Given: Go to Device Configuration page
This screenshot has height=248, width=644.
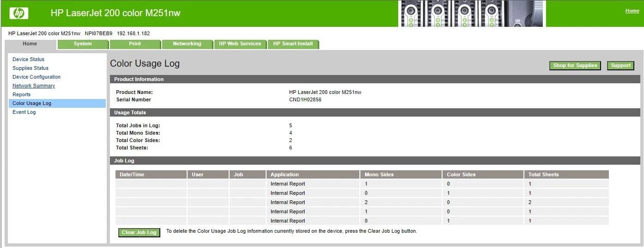Looking at the screenshot, I should pos(36,77).
